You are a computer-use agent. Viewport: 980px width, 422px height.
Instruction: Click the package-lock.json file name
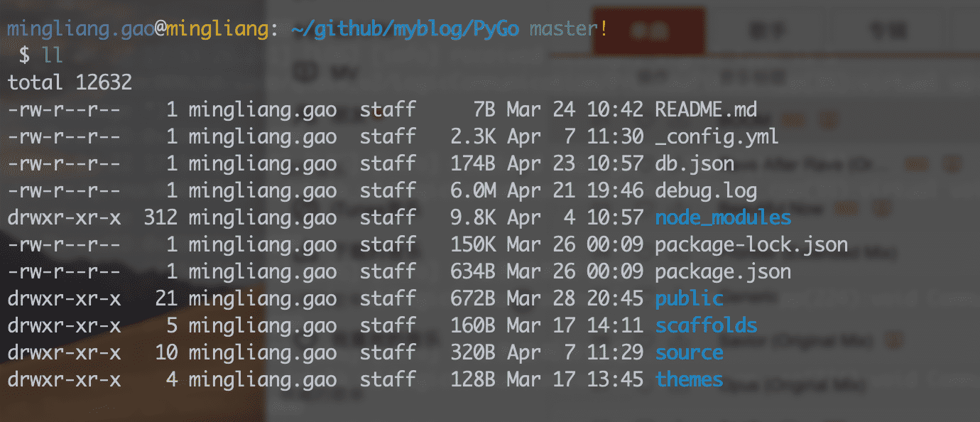(751, 244)
